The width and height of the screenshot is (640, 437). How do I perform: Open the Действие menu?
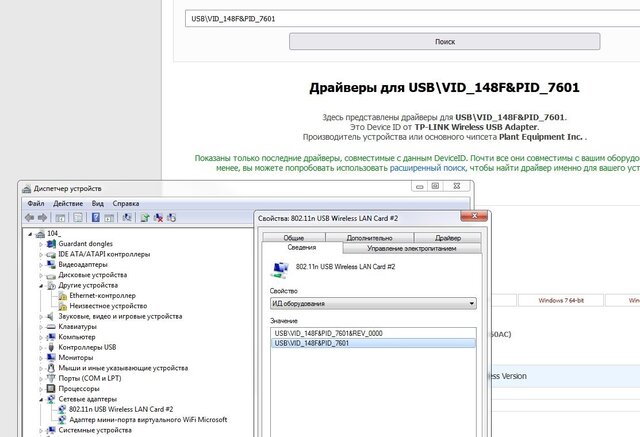pos(67,203)
